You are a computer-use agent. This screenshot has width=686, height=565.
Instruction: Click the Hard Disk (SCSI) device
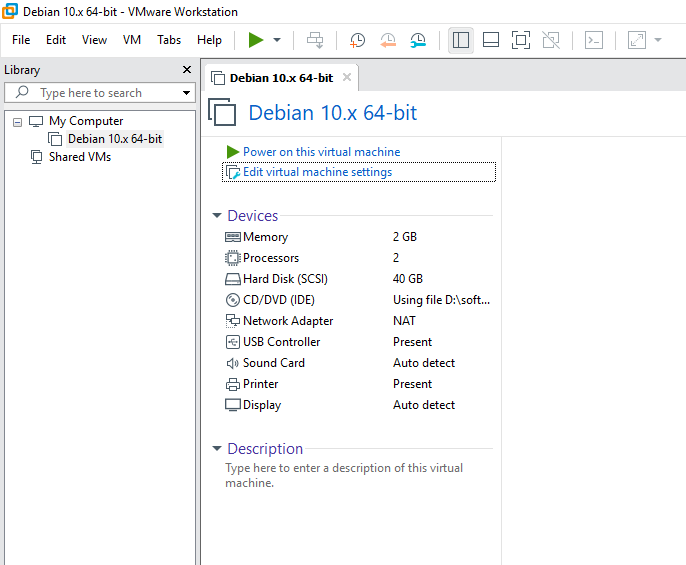click(x=359, y=279)
